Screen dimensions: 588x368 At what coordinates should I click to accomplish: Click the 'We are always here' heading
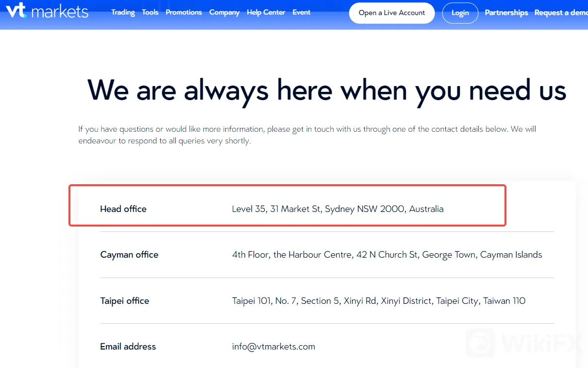pos(327,90)
